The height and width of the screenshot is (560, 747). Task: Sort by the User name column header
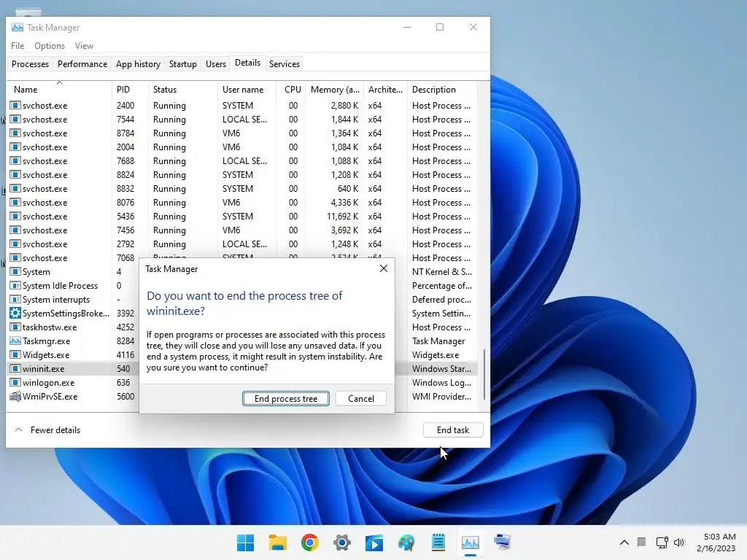[247, 89]
